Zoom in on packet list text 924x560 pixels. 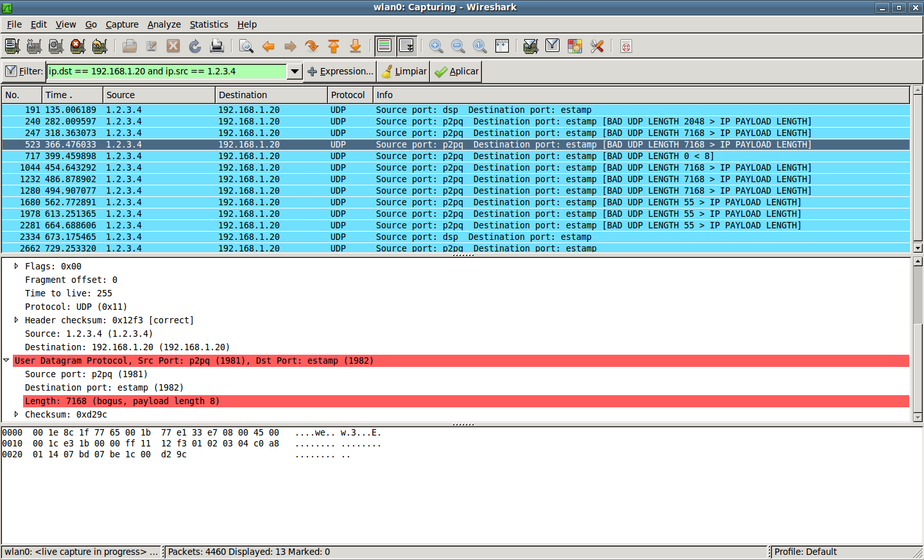(436, 46)
